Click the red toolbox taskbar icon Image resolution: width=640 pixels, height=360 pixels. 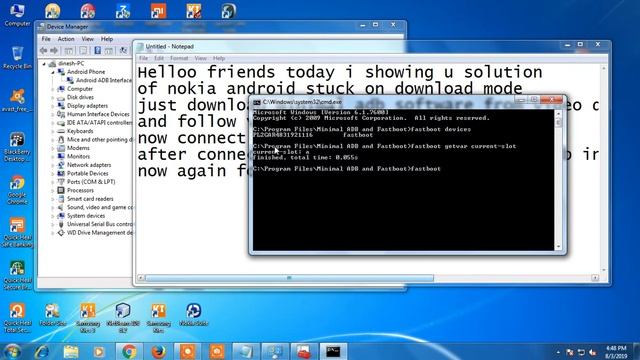(303, 351)
